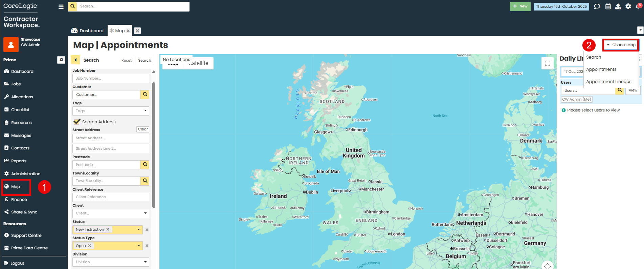Select Appointment Lineups from the Choose Map menu
This screenshot has width=644, height=269.
coord(609,82)
